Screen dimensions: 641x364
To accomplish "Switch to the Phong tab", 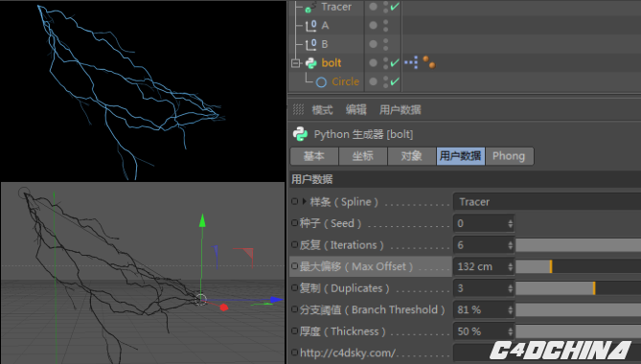I will (x=509, y=156).
